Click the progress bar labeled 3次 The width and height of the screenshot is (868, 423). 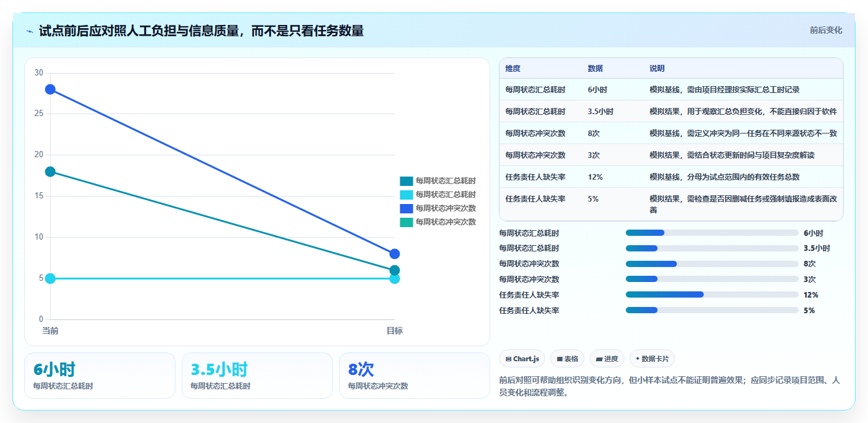[x=712, y=280]
